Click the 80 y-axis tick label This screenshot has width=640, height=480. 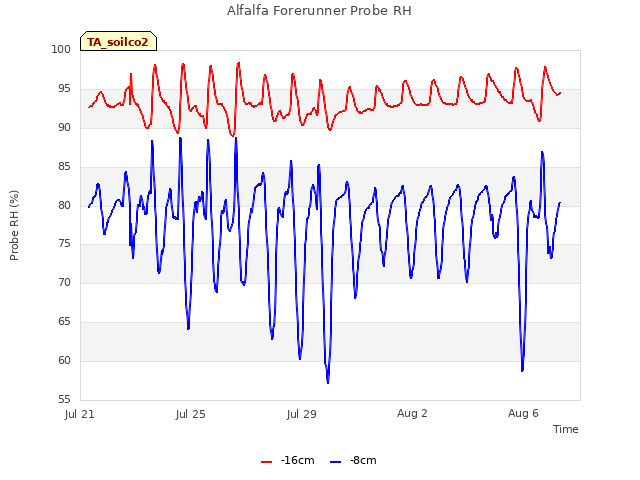point(64,205)
